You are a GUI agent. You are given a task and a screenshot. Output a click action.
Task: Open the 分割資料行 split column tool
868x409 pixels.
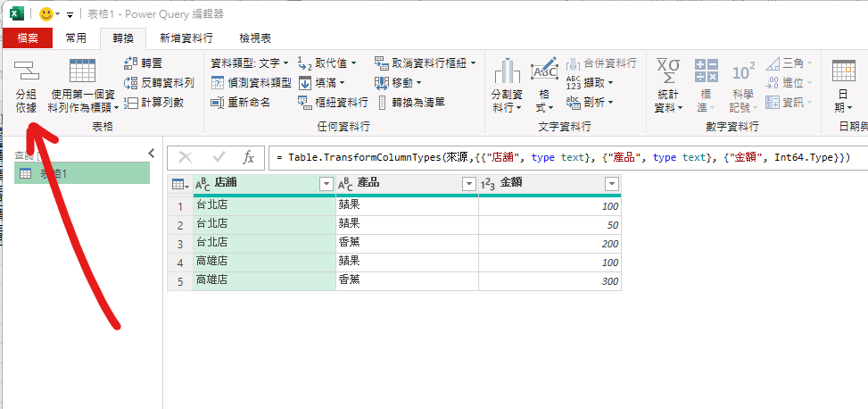point(507,86)
